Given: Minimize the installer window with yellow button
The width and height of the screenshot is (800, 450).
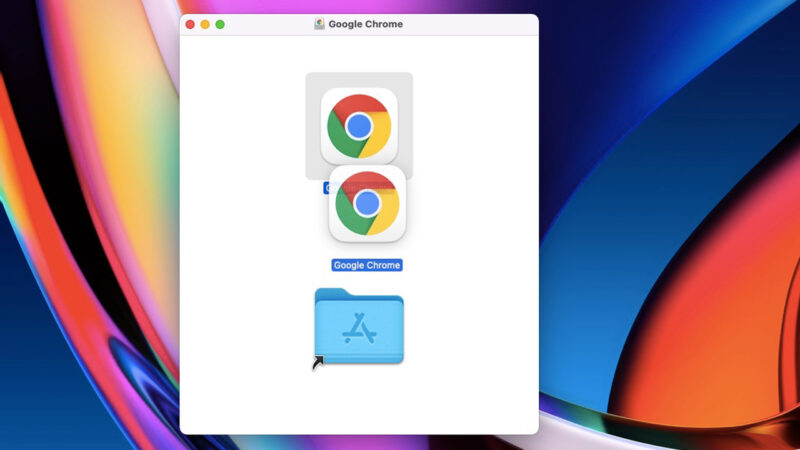Looking at the screenshot, I should (205, 24).
